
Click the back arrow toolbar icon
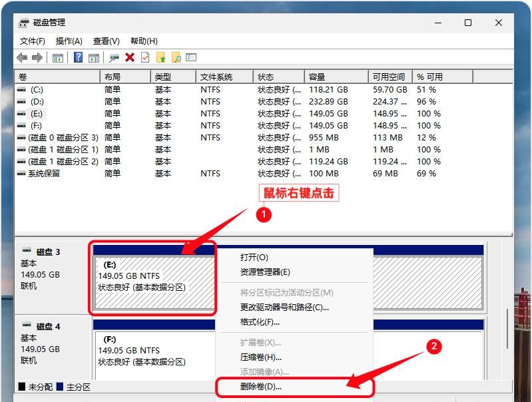[x=22, y=58]
